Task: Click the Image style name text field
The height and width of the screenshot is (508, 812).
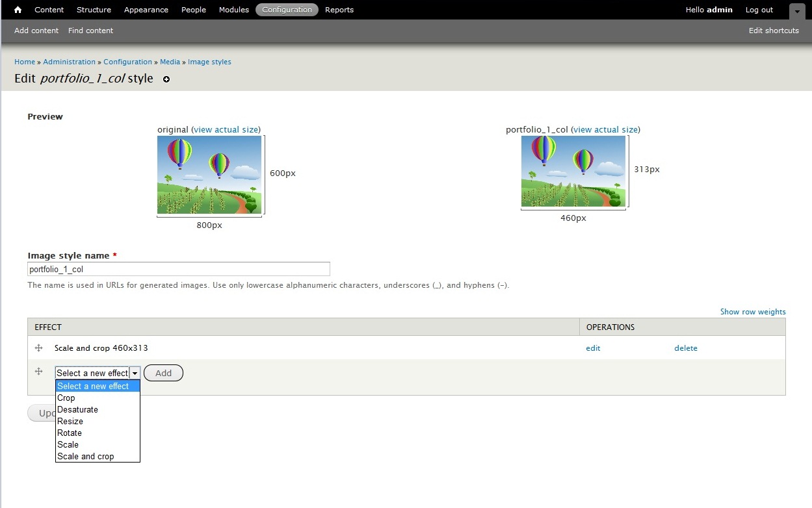Action: coord(179,269)
